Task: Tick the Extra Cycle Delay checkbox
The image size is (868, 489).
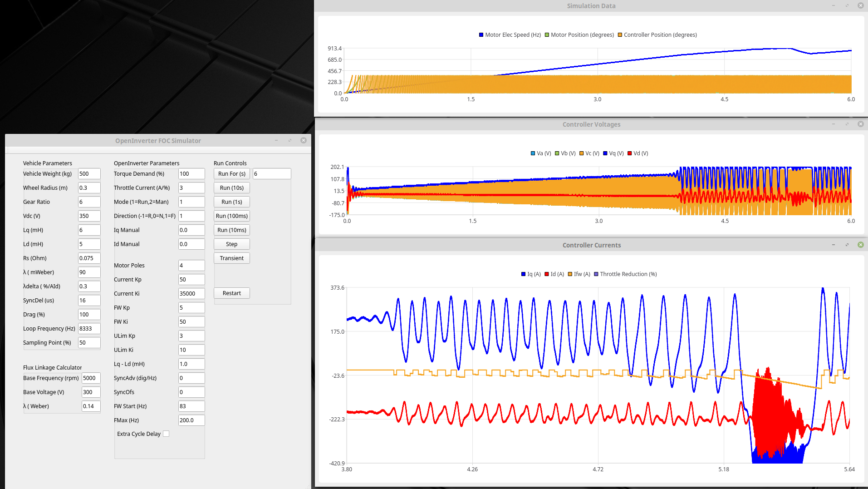Action: click(166, 434)
